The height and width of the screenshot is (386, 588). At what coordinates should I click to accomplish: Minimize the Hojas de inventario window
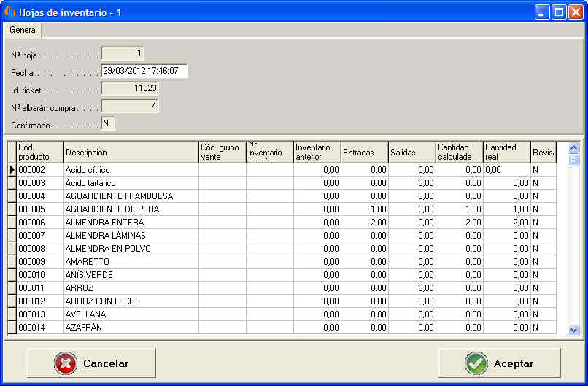(542, 12)
